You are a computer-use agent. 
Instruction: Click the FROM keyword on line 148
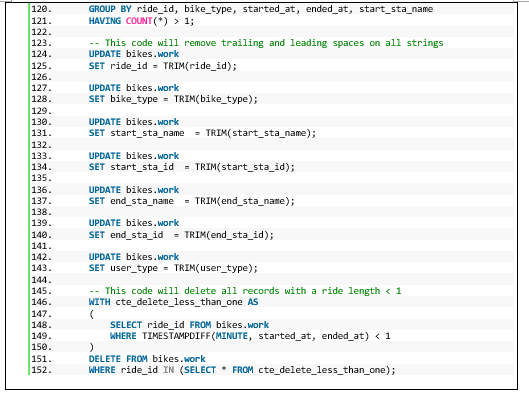pos(200,325)
